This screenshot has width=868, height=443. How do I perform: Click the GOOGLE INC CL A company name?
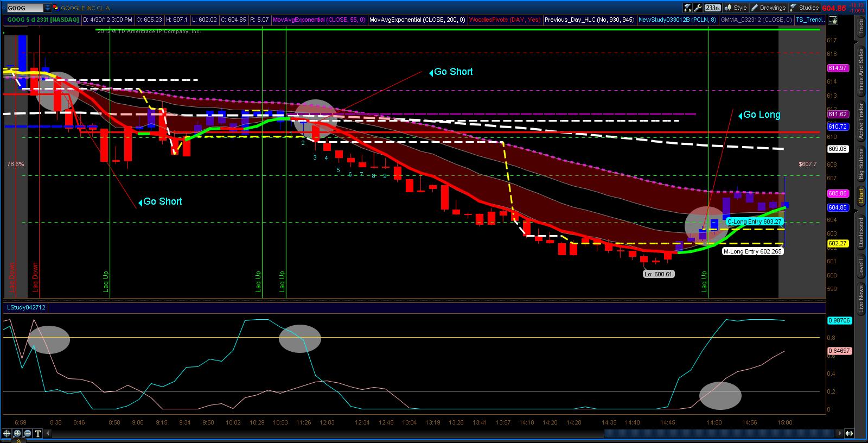point(85,8)
